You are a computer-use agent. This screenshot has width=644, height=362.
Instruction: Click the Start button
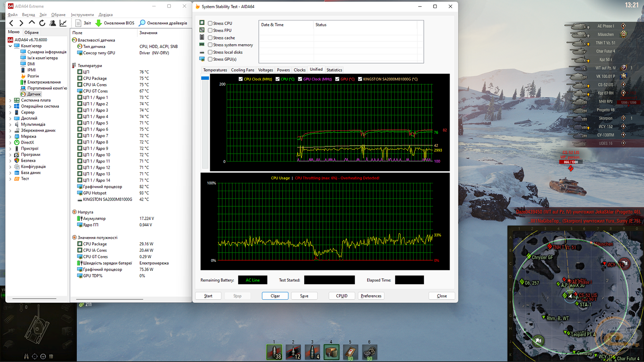pyautogui.click(x=208, y=296)
